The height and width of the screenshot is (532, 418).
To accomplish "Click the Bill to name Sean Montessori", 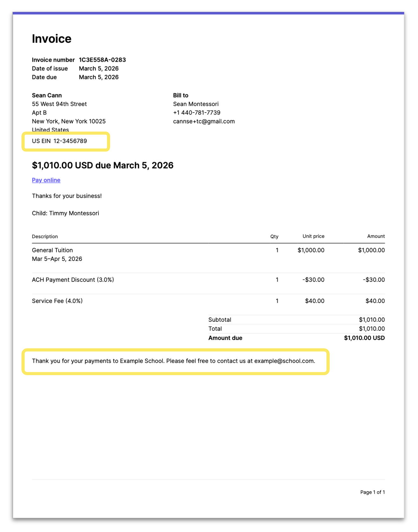I will pos(196,104).
